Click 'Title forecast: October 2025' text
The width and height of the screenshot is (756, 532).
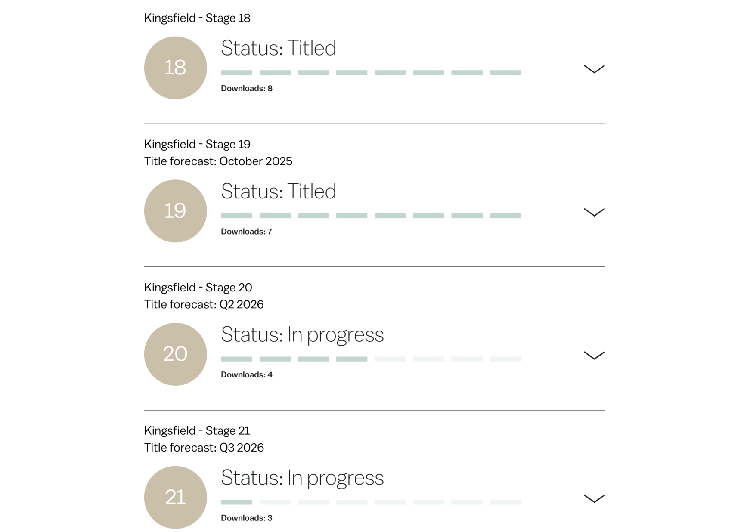click(218, 161)
